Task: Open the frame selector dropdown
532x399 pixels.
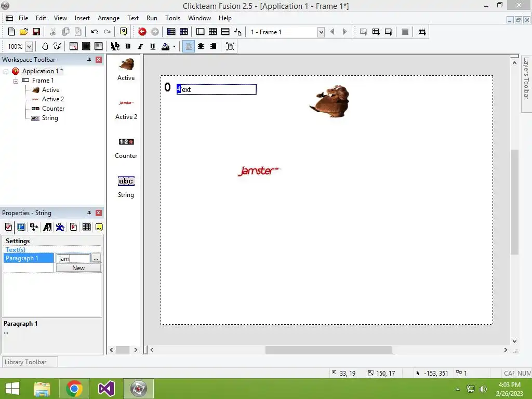Action: coord(321,32)
